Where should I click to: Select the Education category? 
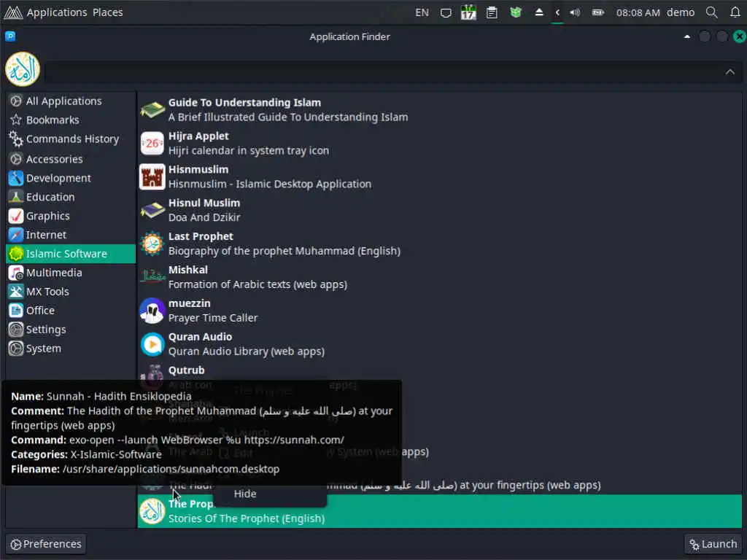71,197
